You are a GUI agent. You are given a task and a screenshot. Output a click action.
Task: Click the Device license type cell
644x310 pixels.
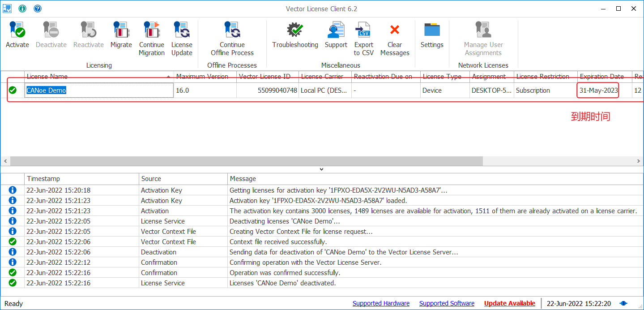(x=445, y=90)
